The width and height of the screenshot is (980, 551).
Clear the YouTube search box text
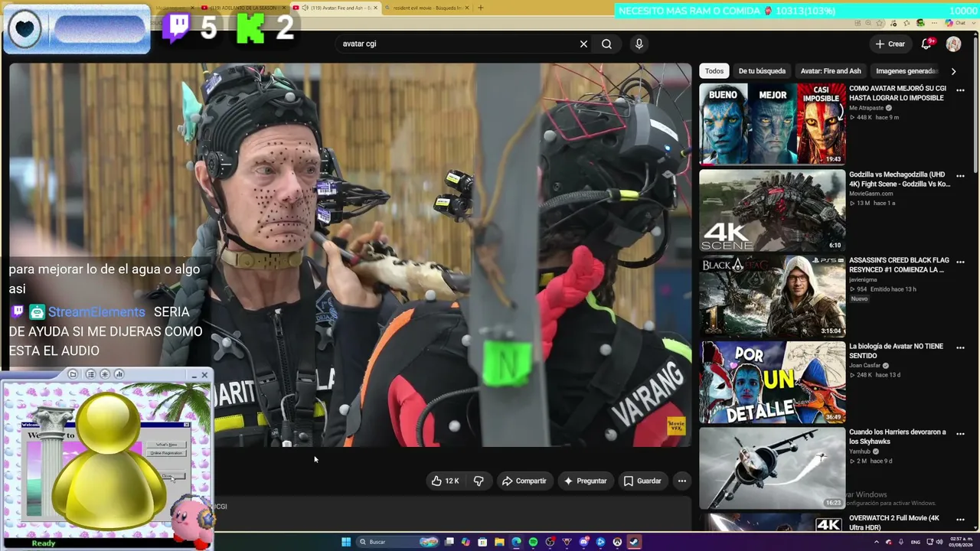(x=583, y=44)
